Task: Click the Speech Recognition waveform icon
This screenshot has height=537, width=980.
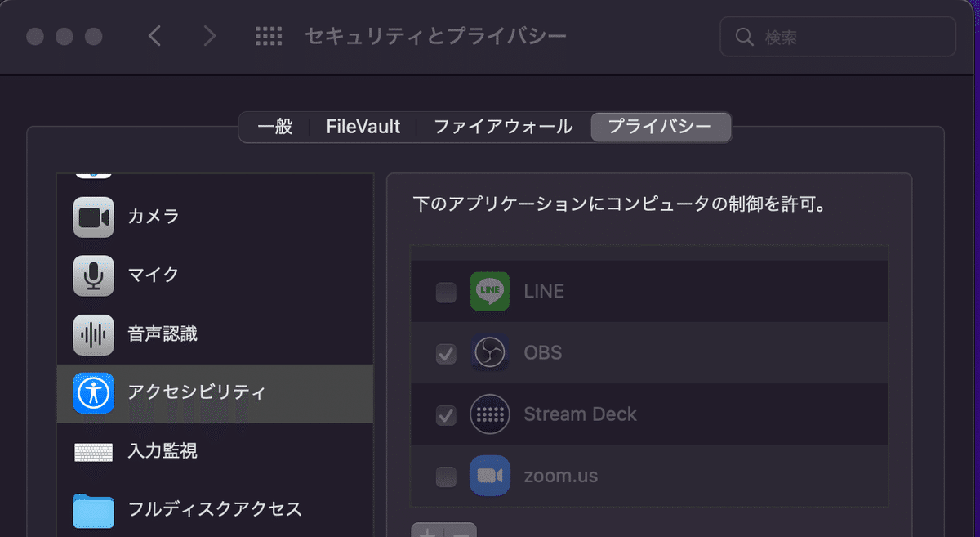Action: tap(93, 334)
